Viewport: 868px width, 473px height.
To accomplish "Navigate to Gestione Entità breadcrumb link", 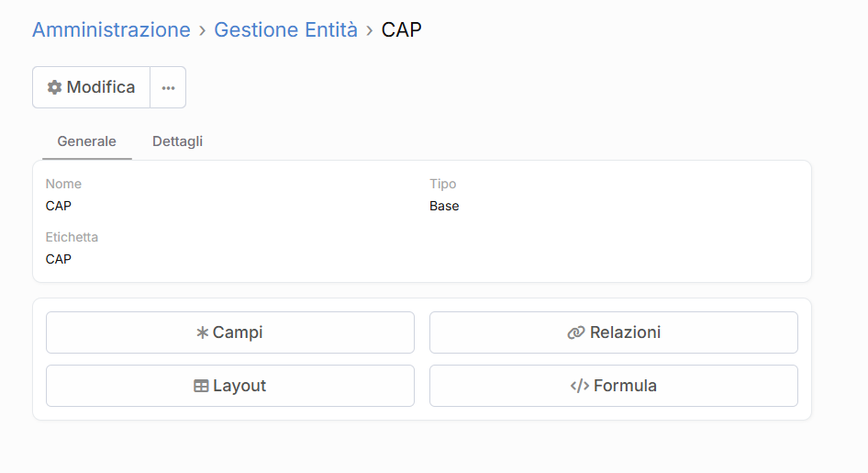I will 285,29.
